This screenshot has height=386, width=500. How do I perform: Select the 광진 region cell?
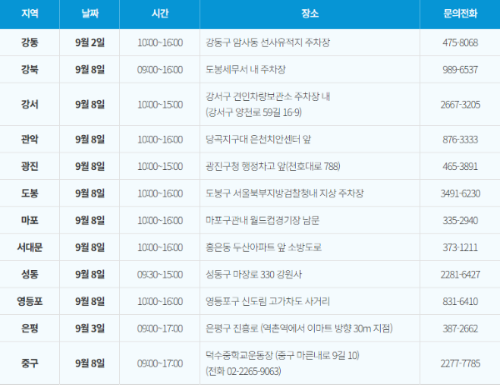pyautogui.click(x=30, y=166)
